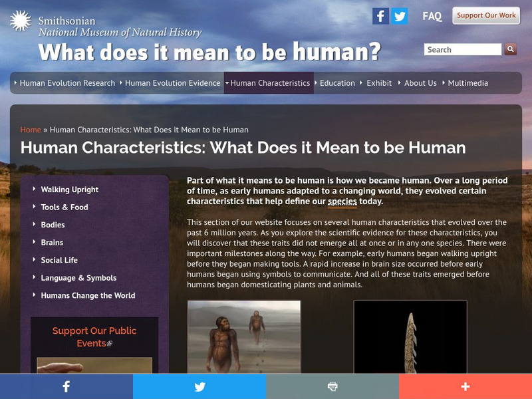Open Tools & Food sidebar link

[x=65, y=207]
